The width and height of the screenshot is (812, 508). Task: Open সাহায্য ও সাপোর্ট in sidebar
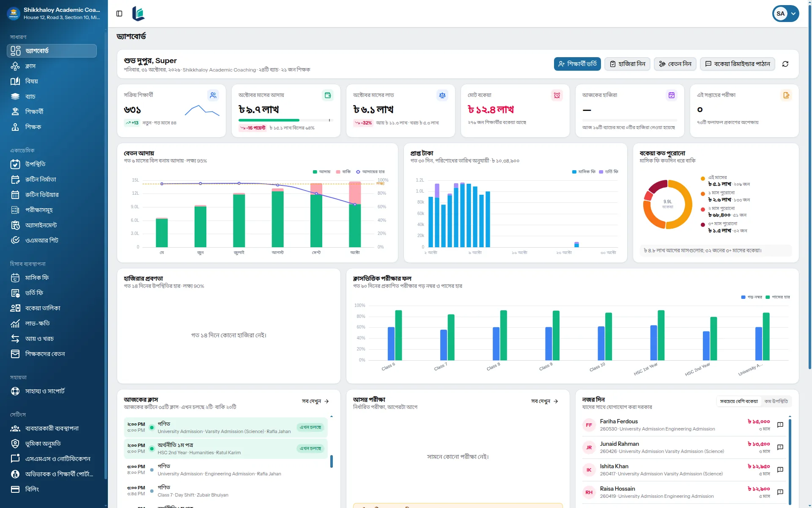[x=52, y=391]
